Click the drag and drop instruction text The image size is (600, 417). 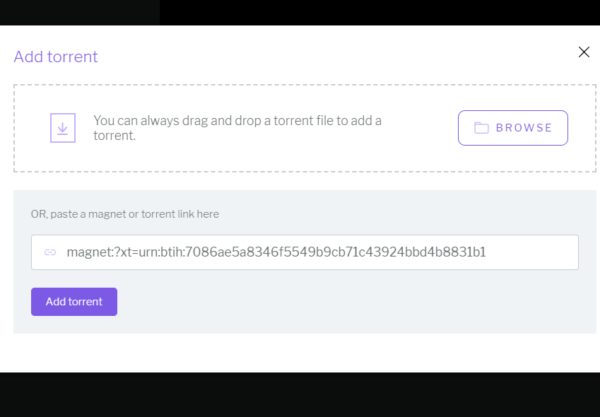pos(237,128)
